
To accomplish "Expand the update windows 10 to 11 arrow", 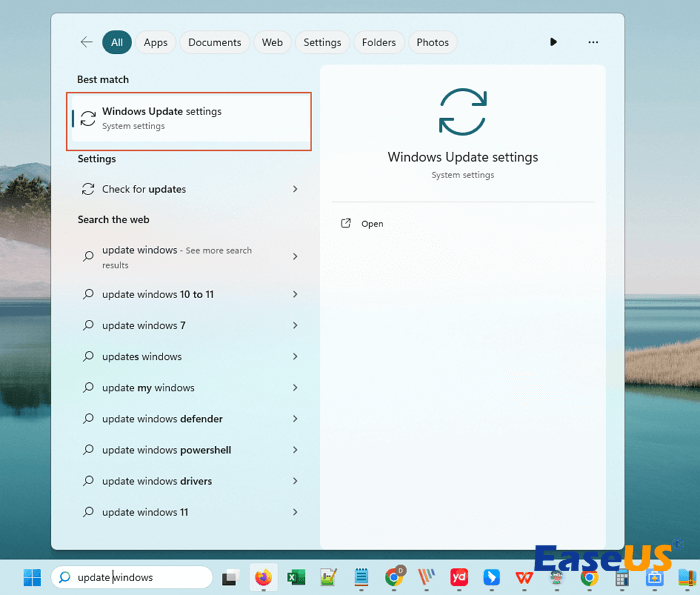I will pos(295,294).
